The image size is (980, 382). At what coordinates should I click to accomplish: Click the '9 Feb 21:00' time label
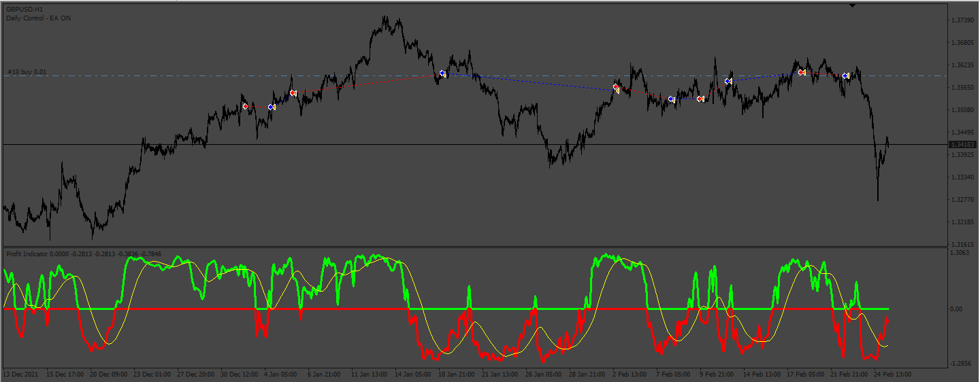(x=718, y=374)
